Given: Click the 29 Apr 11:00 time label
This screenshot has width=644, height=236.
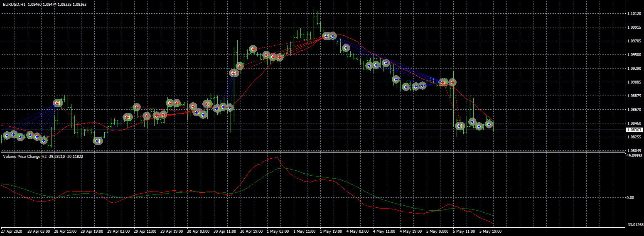Looking at the screenshot, I should [x=145, y=231].
